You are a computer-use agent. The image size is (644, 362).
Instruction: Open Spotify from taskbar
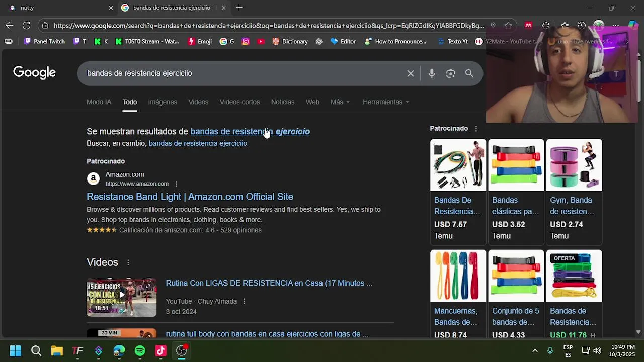click(x=140, y=351)
